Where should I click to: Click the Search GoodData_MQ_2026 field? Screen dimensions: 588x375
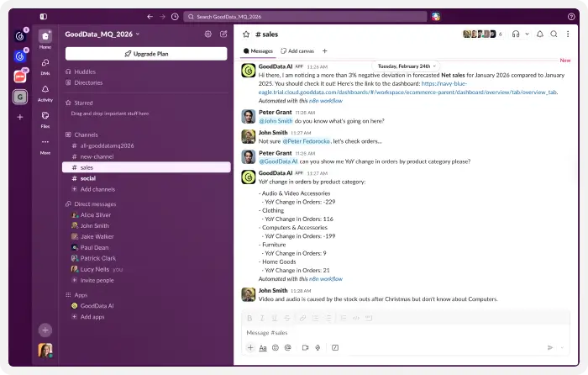(x=305, y=17)
